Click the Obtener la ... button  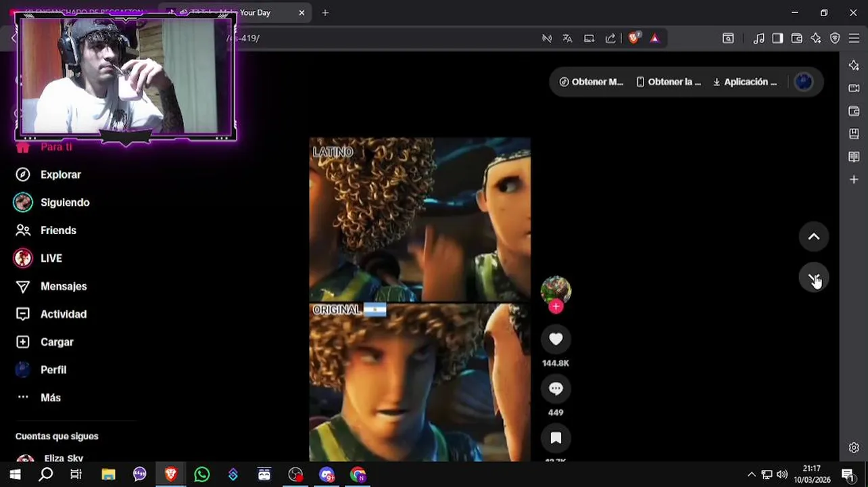[669, 82]
